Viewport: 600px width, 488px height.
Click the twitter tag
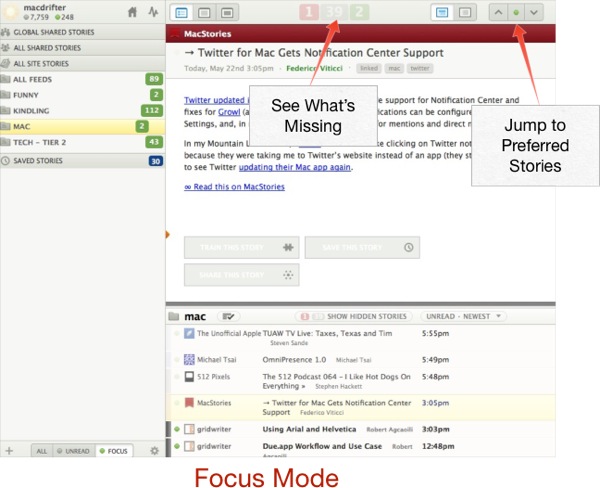click(x=420, y=68)
